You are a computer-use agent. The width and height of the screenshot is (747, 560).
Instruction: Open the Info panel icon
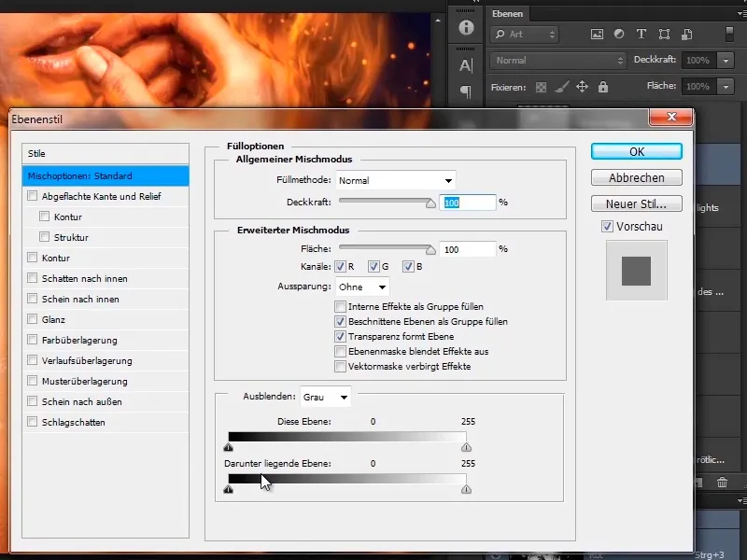[x=466, y=28]
